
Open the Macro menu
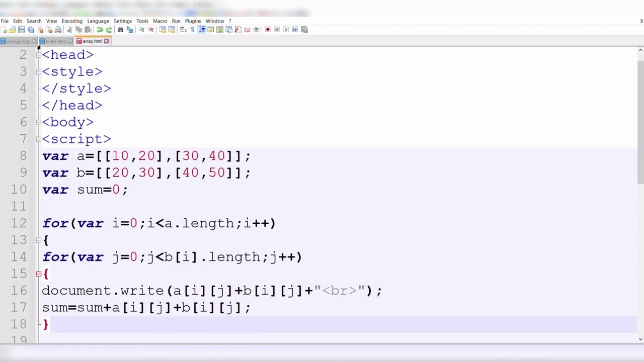tap(160, 21)
